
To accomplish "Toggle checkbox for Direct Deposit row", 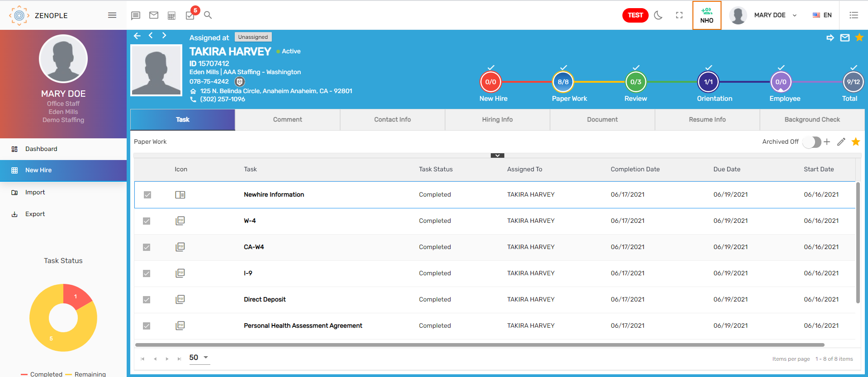I will pos(147,300).
